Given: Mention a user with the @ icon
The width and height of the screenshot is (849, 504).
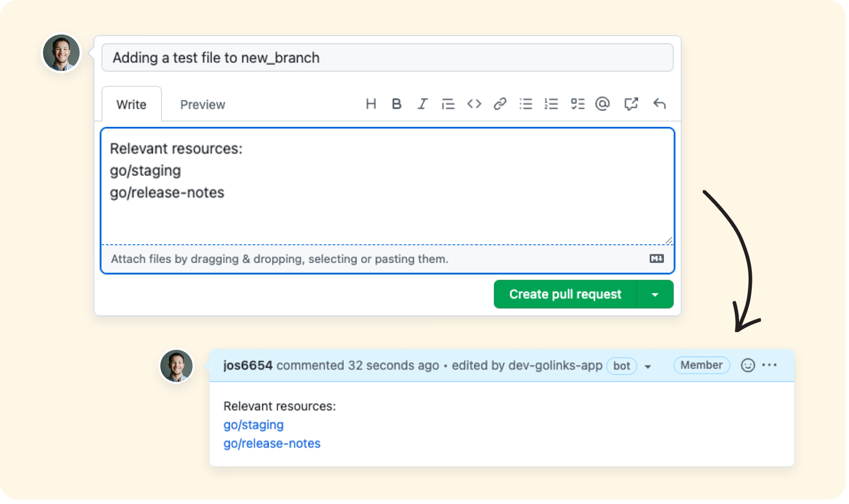Looking at the screenshot, I should pyautogui.click(x=602, y=104).
